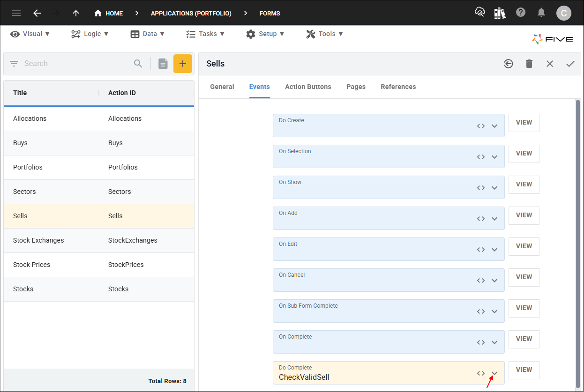Open code editor for On Add

tap(481, 219)
